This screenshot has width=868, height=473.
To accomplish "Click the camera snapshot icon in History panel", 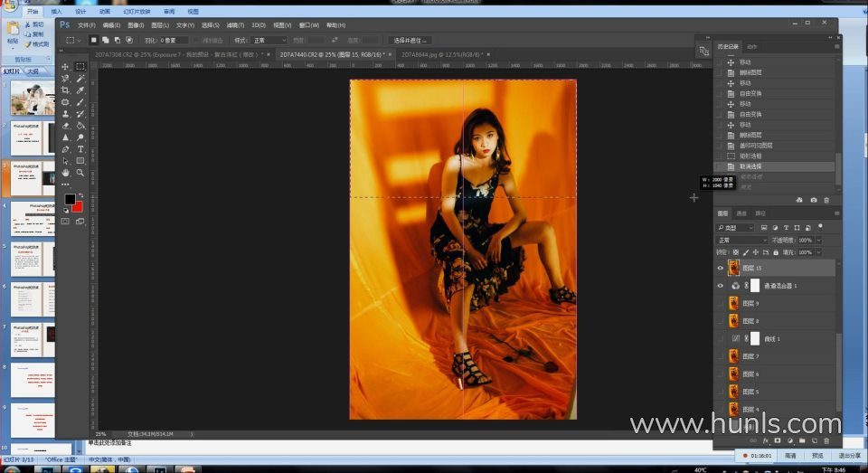I will (813, 200).
